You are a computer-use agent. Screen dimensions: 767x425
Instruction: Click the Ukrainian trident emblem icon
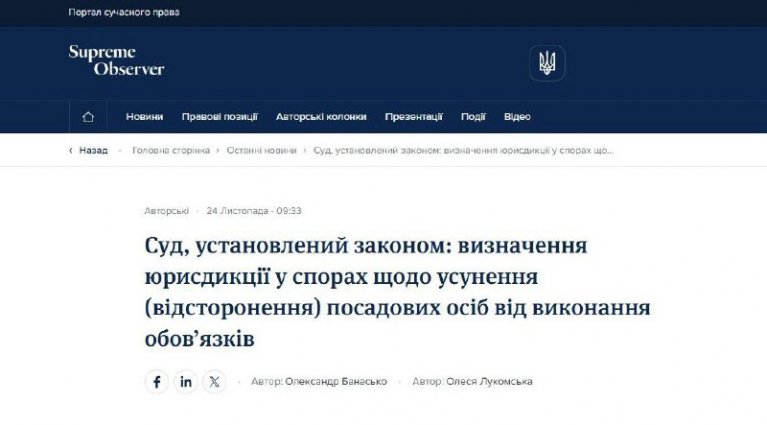546,63
